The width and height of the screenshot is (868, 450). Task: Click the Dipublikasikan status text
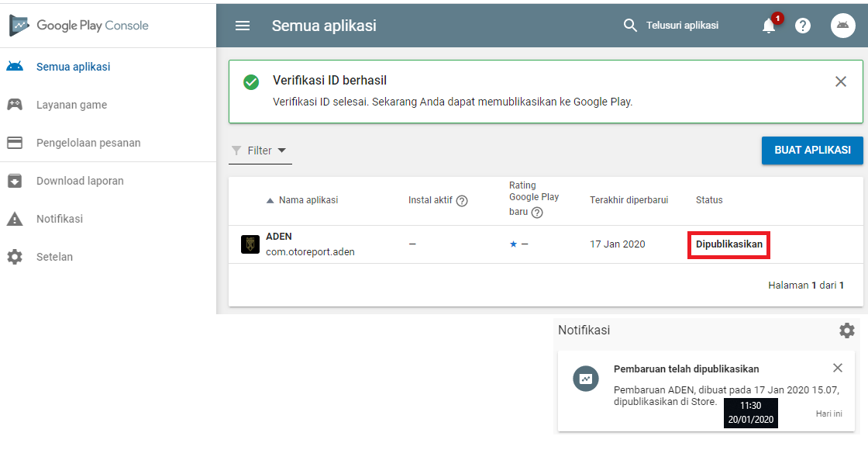tap(729, 244)
